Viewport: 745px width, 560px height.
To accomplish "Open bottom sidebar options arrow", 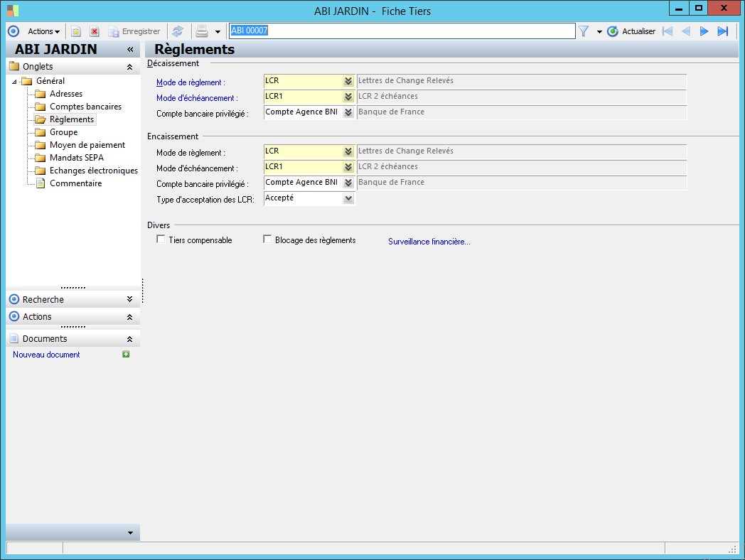I will tap(130, 533).
